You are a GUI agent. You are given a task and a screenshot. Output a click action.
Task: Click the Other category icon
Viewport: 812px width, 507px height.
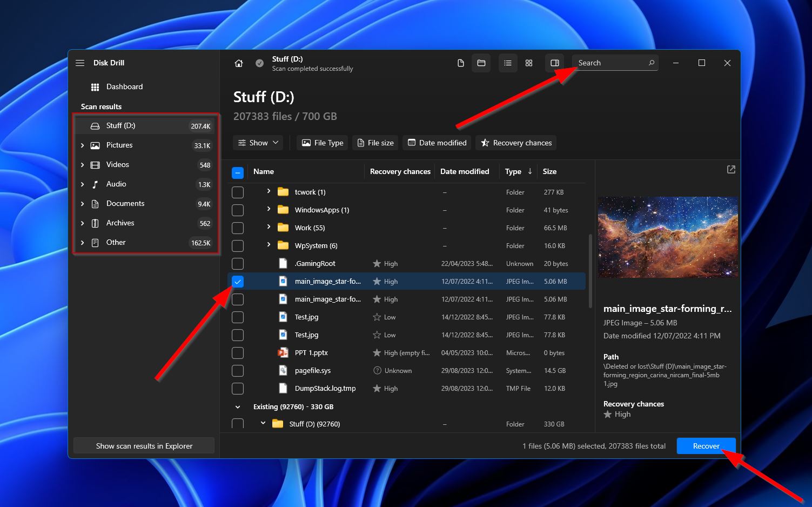[x=95, y=243]
